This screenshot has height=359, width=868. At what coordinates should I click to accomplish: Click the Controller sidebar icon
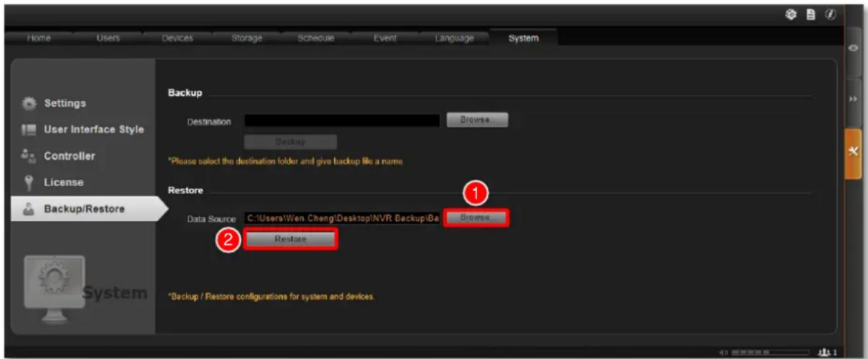[x=30, y=156]
